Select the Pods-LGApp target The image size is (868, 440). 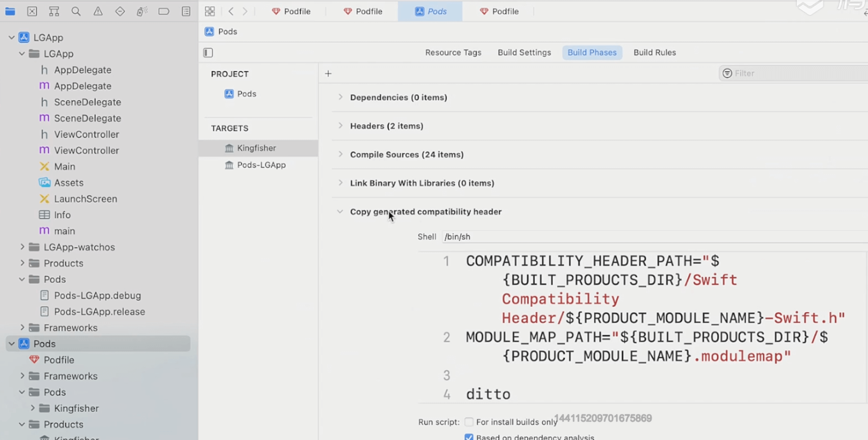[x=261, y=165]
